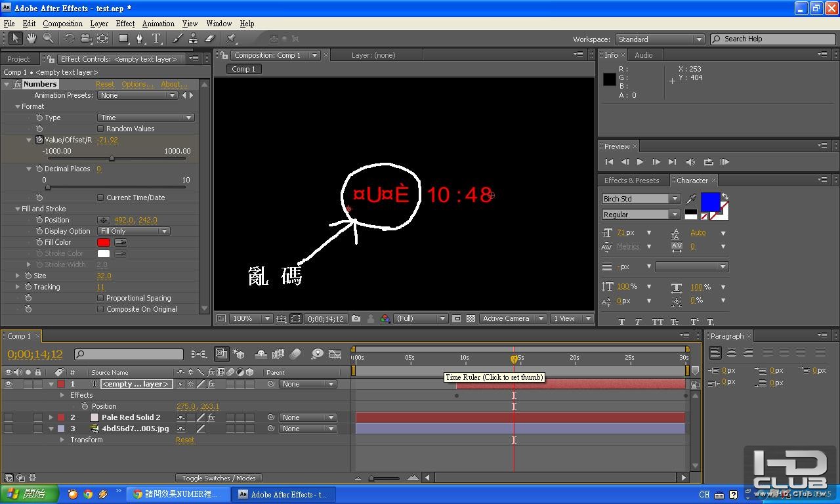
Task: Click the Puppet Pin tool
Action: pos(231,39)
